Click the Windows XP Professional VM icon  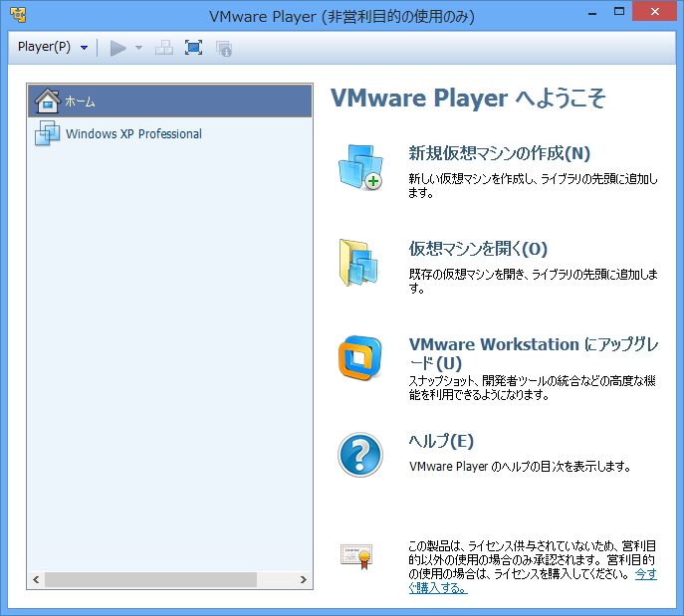tap(47, 133)
